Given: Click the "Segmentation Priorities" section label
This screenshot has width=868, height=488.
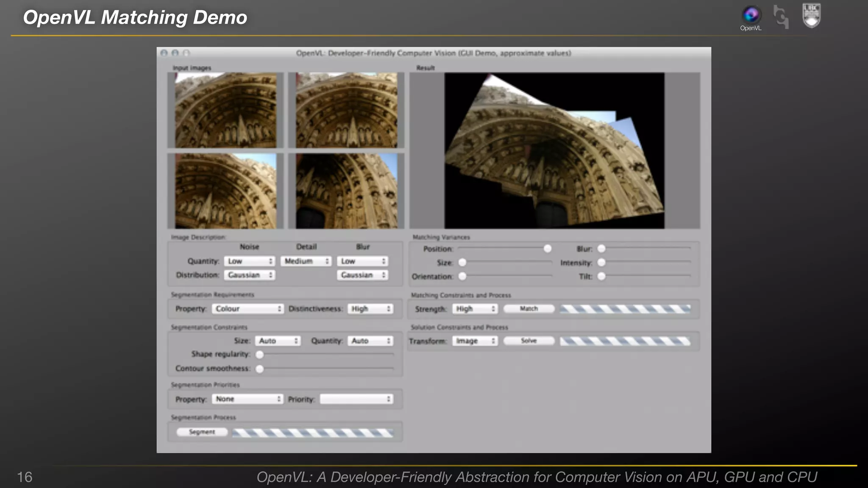Looking at the screenshot, I should [x=205, y=385].
